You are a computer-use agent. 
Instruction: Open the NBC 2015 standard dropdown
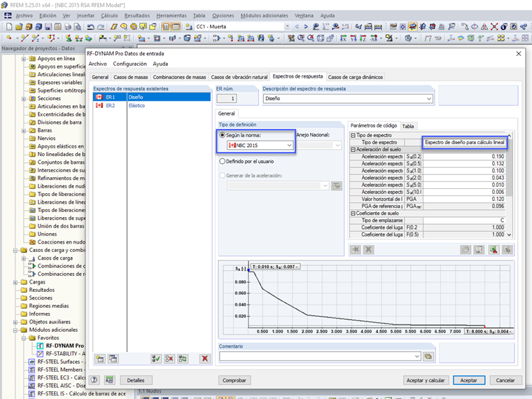coord(289,145)
